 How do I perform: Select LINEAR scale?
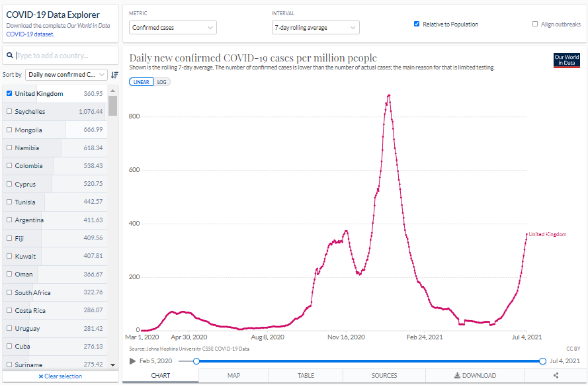pyautogui.click(x=142, y=82)
